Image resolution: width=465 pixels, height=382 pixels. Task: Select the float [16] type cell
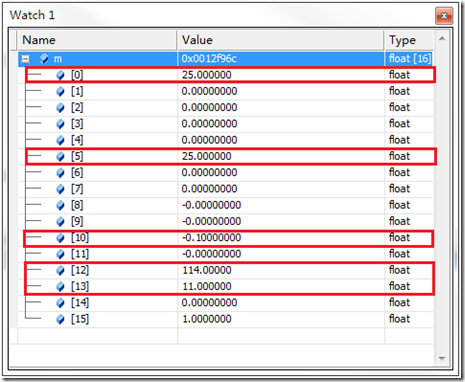[410, 59]
